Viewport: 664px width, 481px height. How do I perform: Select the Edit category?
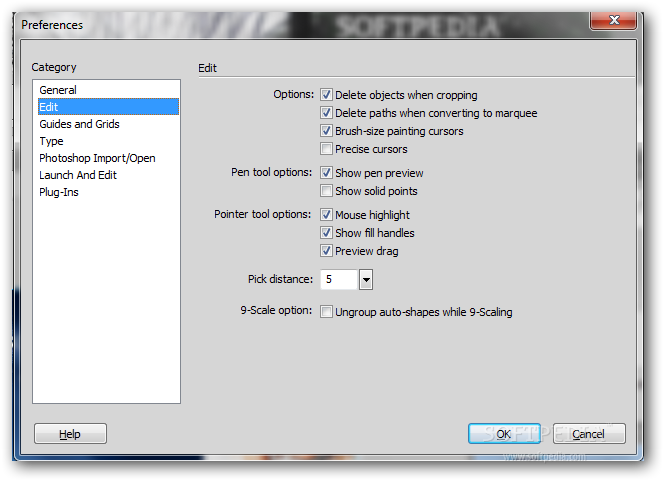coord(108,107)
